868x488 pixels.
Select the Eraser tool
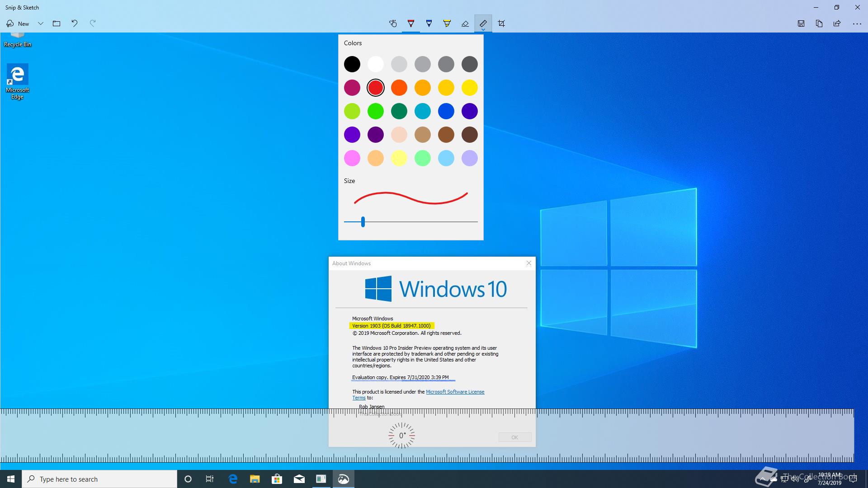coord(465,23)
